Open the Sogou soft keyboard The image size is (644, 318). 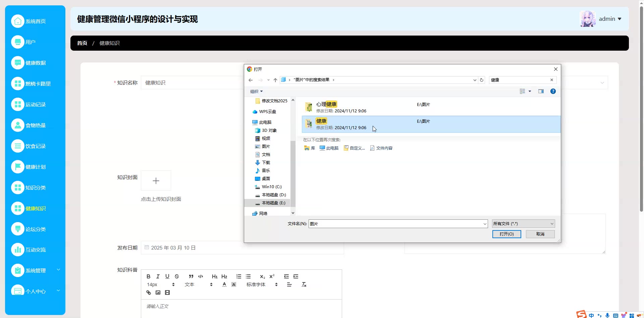tap(615, 315)
